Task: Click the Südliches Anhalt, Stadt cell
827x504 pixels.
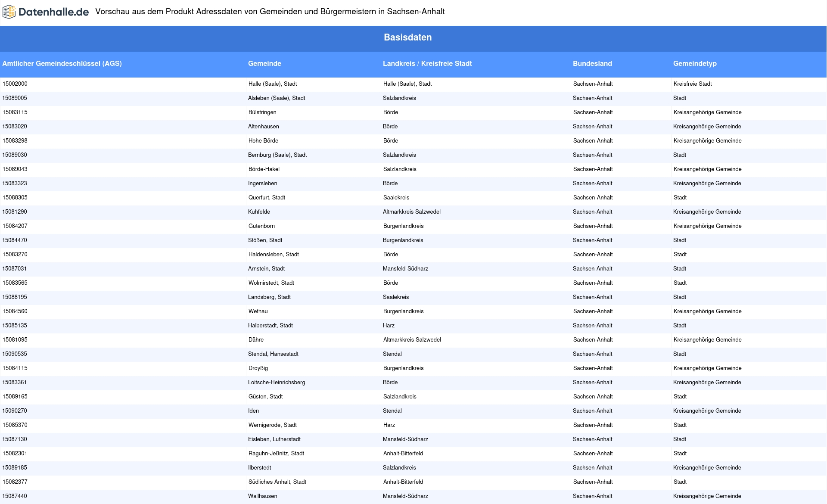Action: point(277,482)
